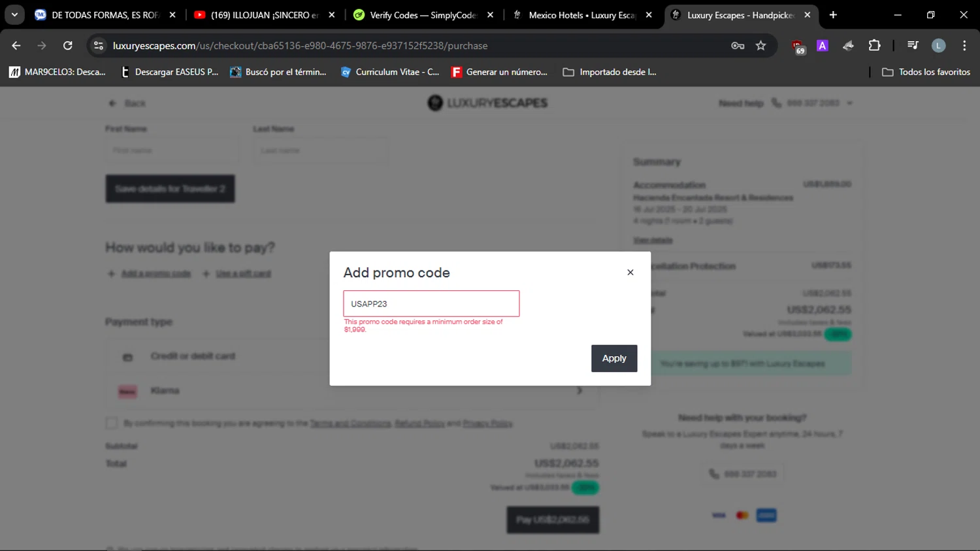Image resolution: width=980 pixels, height=551 pixels.
Task: Open Generar un número bookmark
Action: [500, 72]
